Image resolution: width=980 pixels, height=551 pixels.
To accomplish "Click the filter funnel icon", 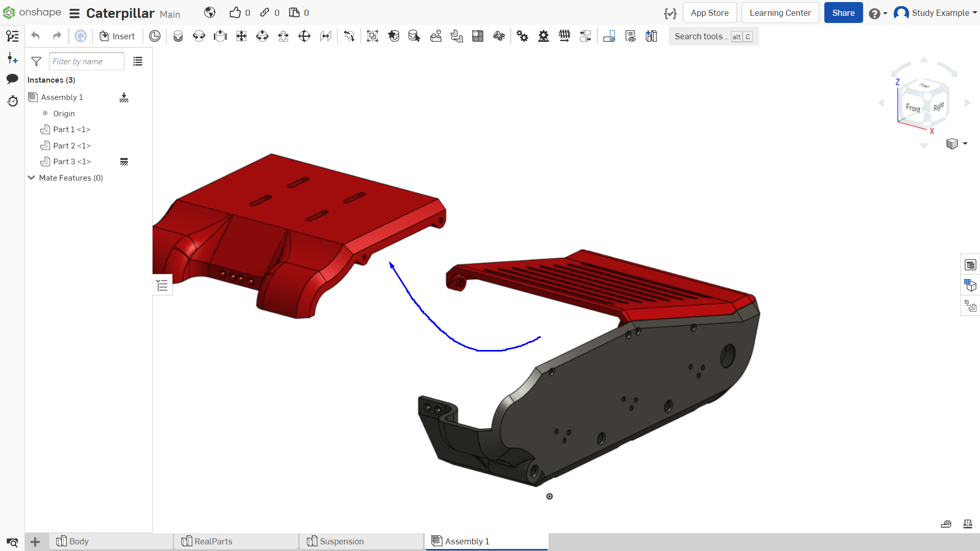I will click(x=36, y=61).
